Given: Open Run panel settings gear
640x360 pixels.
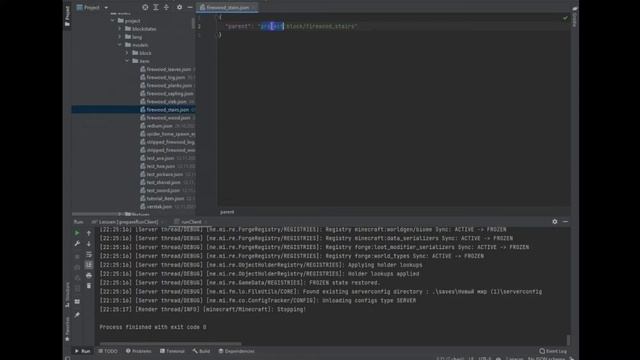Looking at the screenshot, I should tap(555, 222).
